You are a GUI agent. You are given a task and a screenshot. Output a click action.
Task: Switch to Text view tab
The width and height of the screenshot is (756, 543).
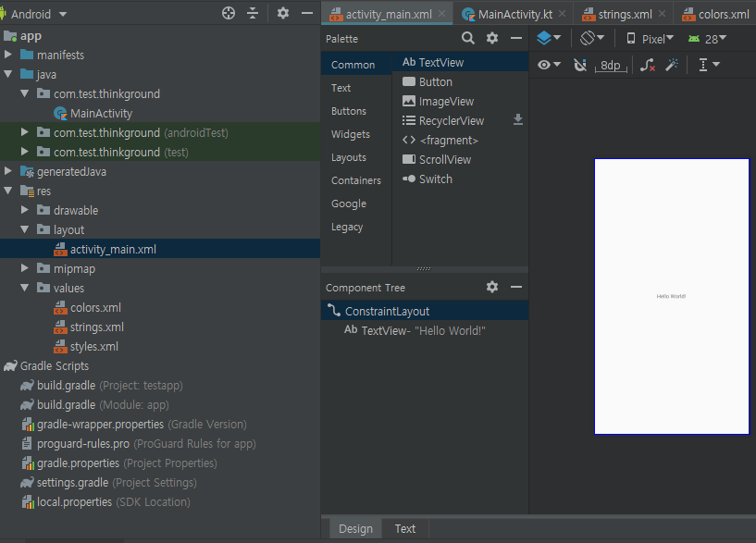click(x=405, y=528)
